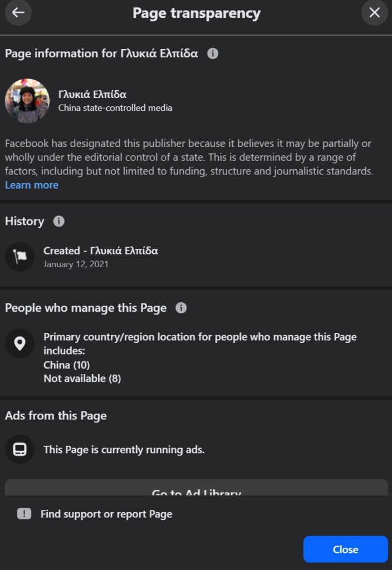Click the flag icon for page creation
392x570 pixels.
pos(19,257)
